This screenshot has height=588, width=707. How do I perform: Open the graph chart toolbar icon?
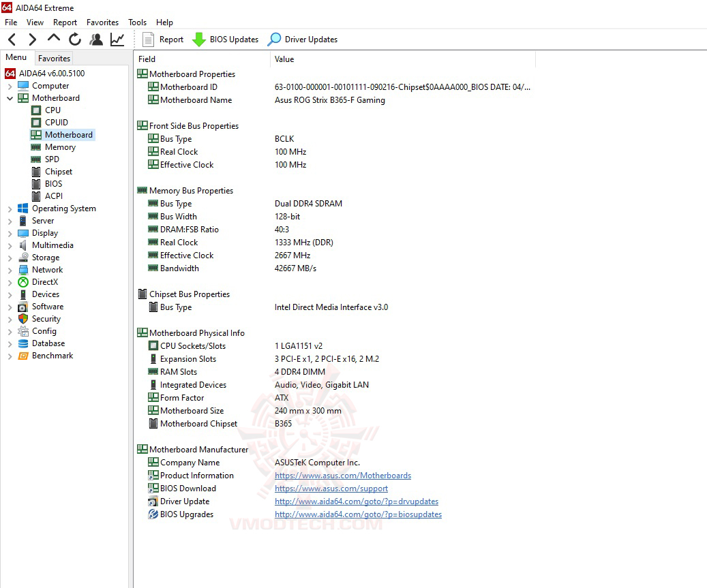pos(117,40)
